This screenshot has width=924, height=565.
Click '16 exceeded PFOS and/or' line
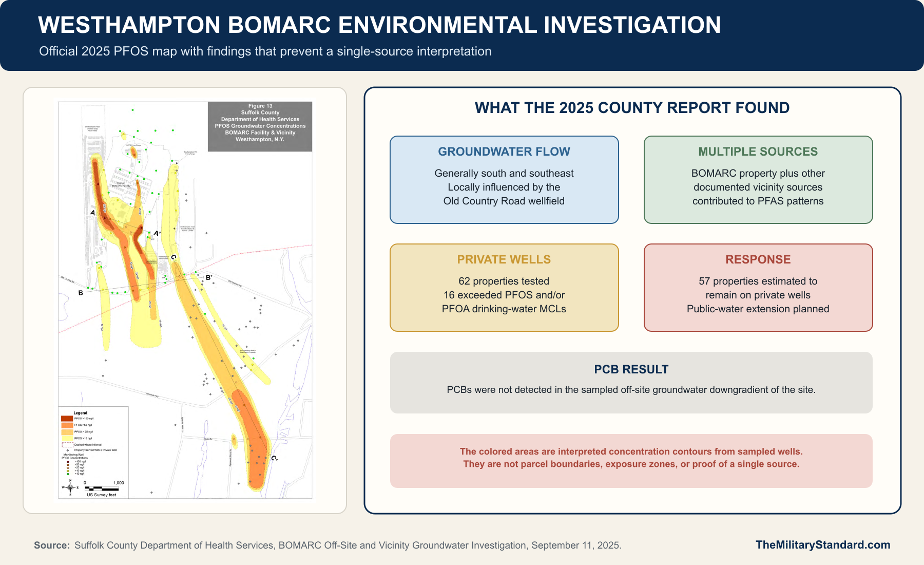coord(504,295)
